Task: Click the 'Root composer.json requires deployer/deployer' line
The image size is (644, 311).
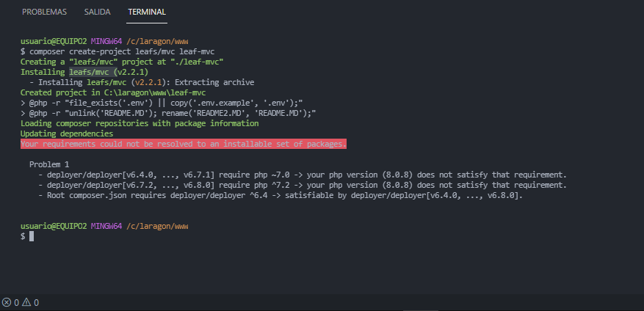Action: point(281,195)
